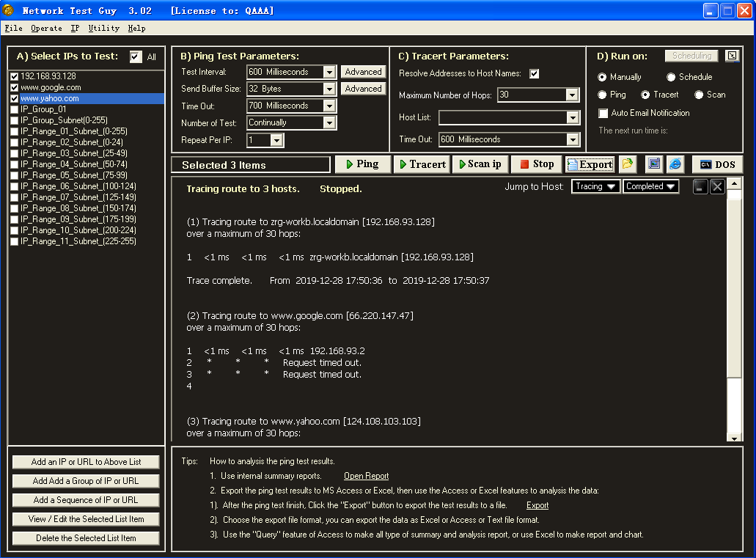Click Advanced next to Test Interval

363,72
